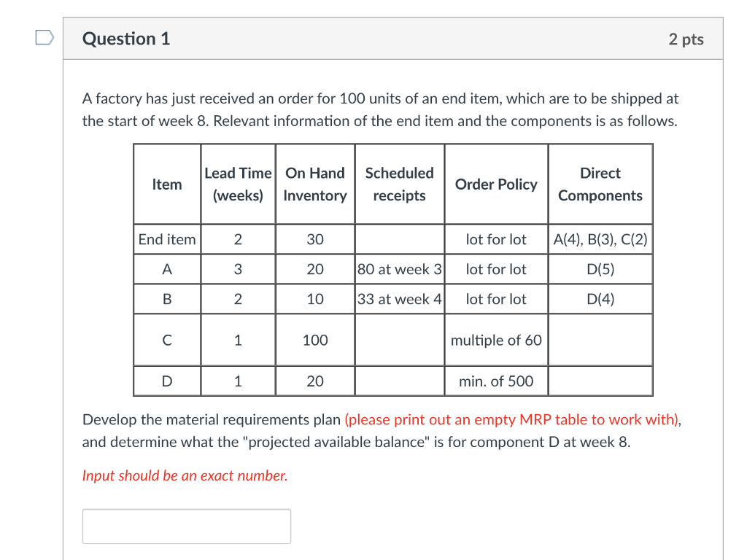This screenshot has height=560, width=747.
Task: Click the 'Direct Components' column header
Action: point(600,184)
